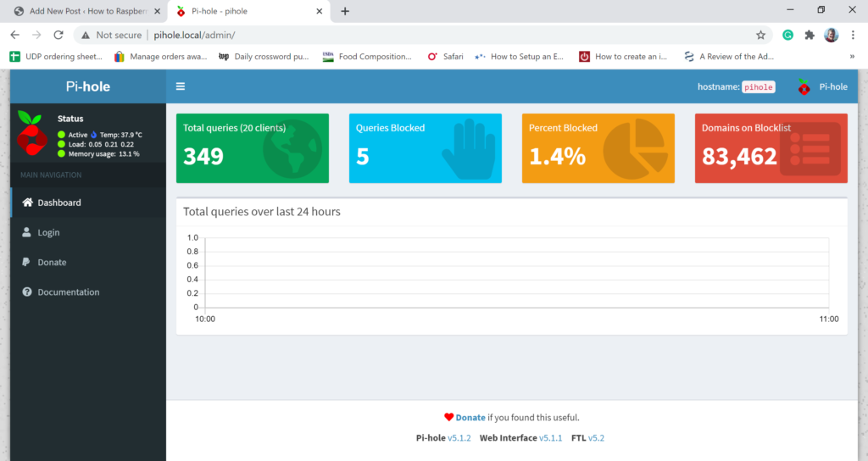Open the Safari bookmark
Screen dimensions: 868x461
pos(445,57)
